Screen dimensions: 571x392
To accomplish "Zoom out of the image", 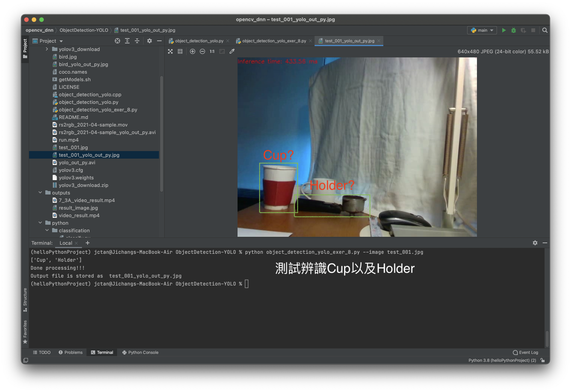I will click(x=202, y=51).
